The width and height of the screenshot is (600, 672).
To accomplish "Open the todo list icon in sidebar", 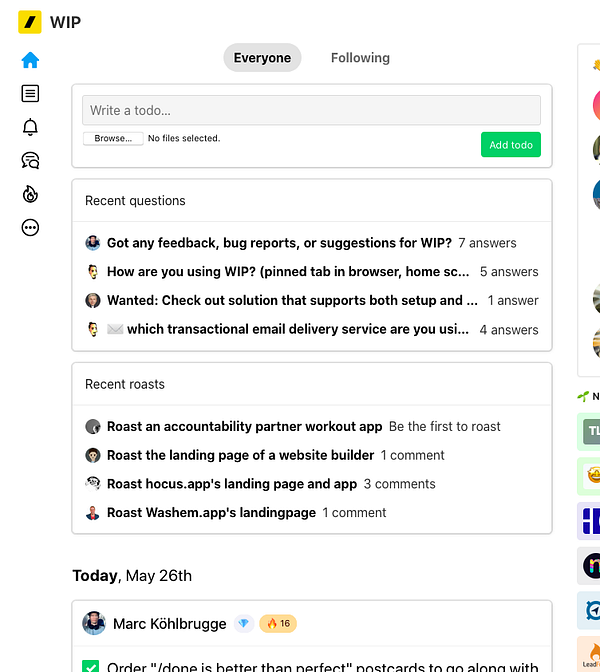I will click(30, 93).
